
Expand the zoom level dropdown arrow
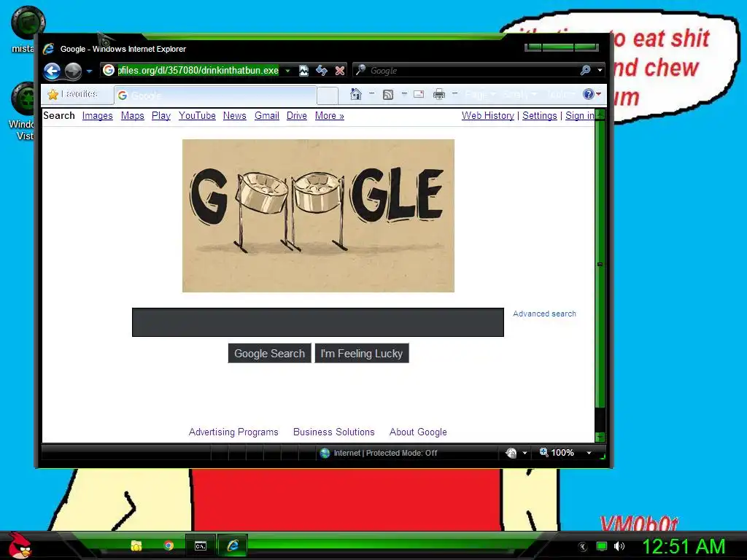click(x=589, y=453)
